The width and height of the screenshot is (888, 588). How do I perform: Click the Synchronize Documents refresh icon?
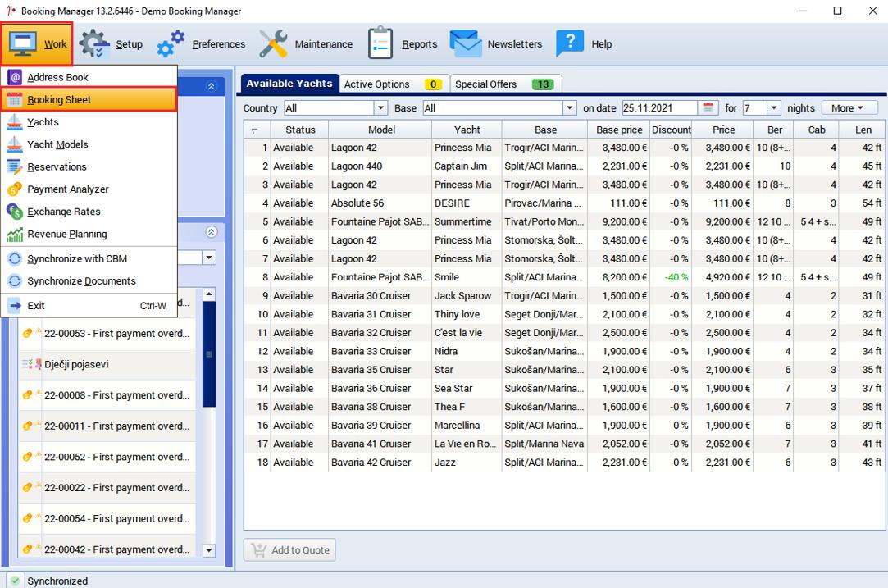[15, 281]
